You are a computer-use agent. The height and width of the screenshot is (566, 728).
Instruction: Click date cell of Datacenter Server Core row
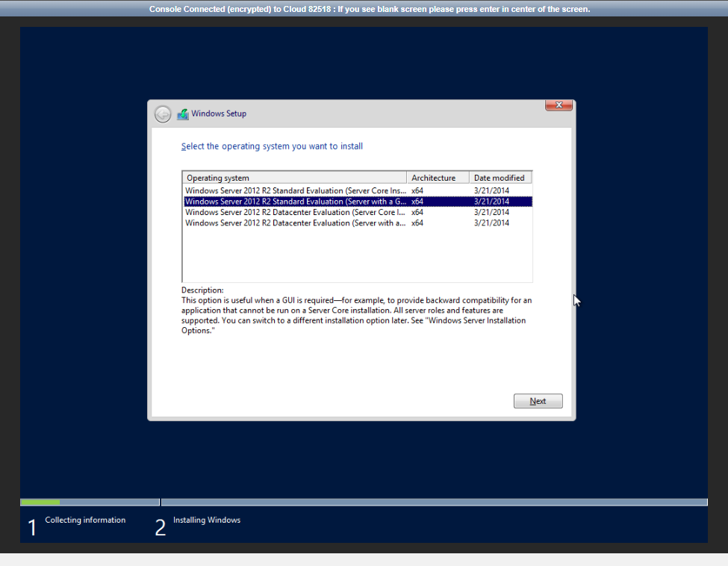tap(491, 212)
